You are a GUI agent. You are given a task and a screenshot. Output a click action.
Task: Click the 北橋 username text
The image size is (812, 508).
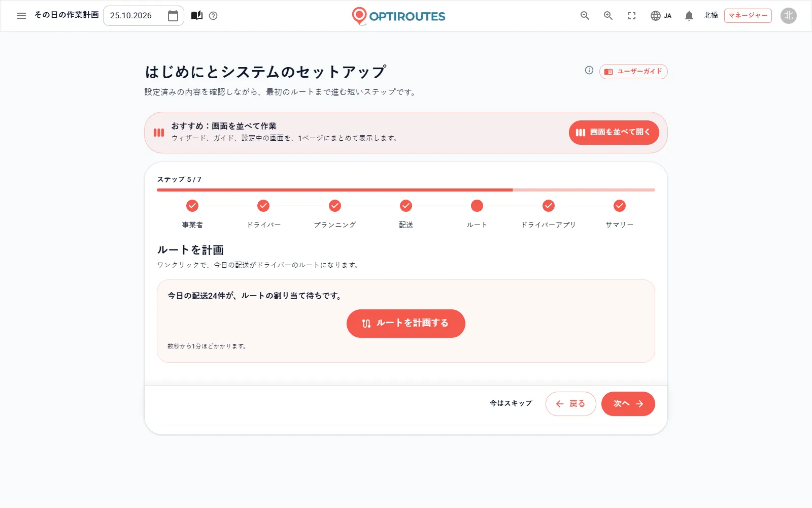coord(711,16)
